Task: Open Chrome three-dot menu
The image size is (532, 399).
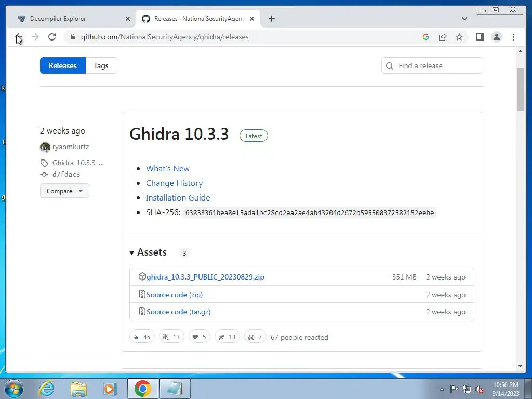Action: 513,37
